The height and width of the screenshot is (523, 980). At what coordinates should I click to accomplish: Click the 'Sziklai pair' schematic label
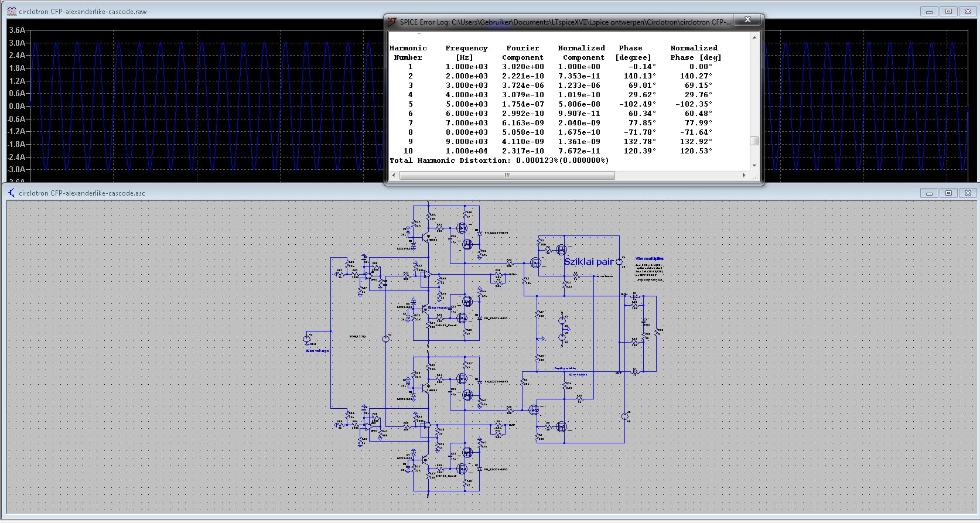pyautogui.click(x=589, y=262)
